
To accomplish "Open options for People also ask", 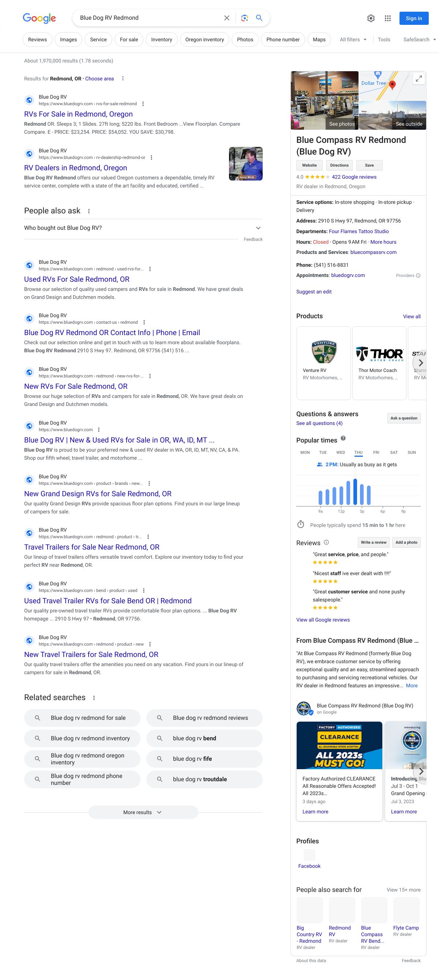I will [x=89, y=211].
